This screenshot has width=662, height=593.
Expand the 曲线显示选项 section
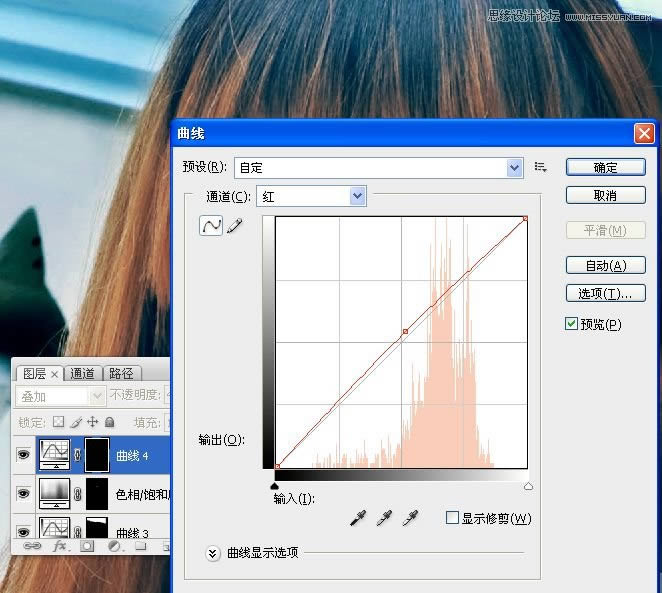212,552
